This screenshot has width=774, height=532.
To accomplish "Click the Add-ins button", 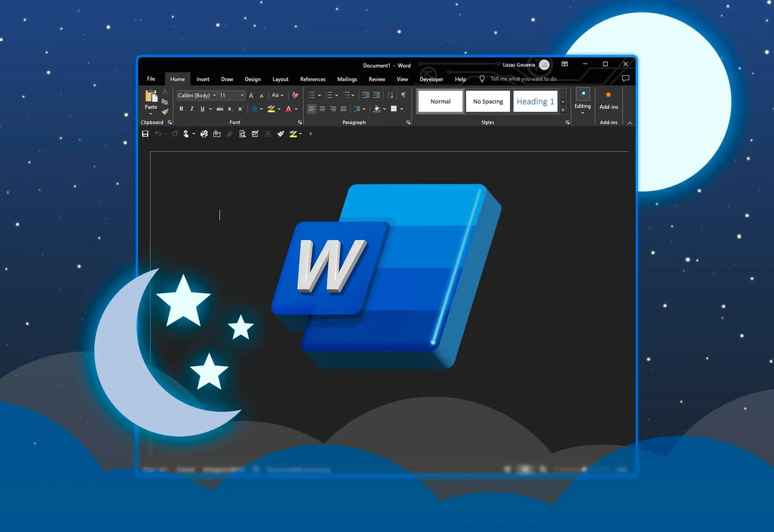I will pos(609,101).
